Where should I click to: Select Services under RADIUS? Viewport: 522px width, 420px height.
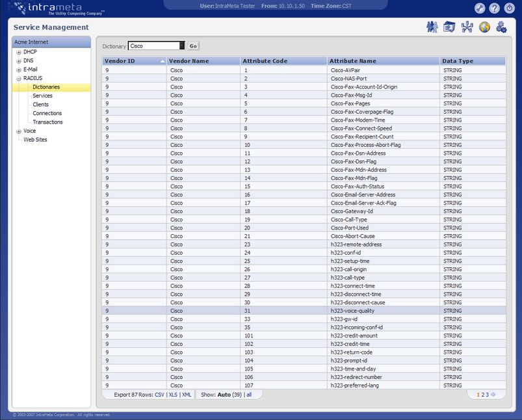click(x=42, y=96)
